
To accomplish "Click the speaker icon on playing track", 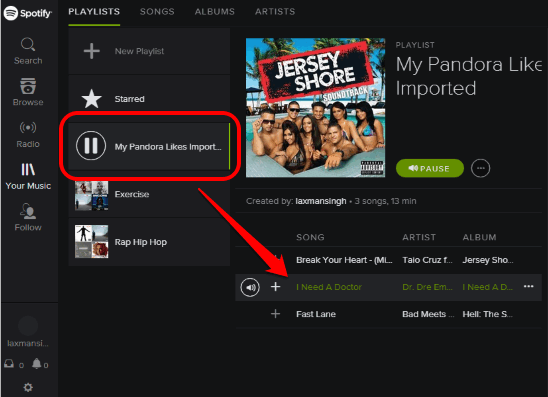I will pyautogui.click(x=250, y=287).
